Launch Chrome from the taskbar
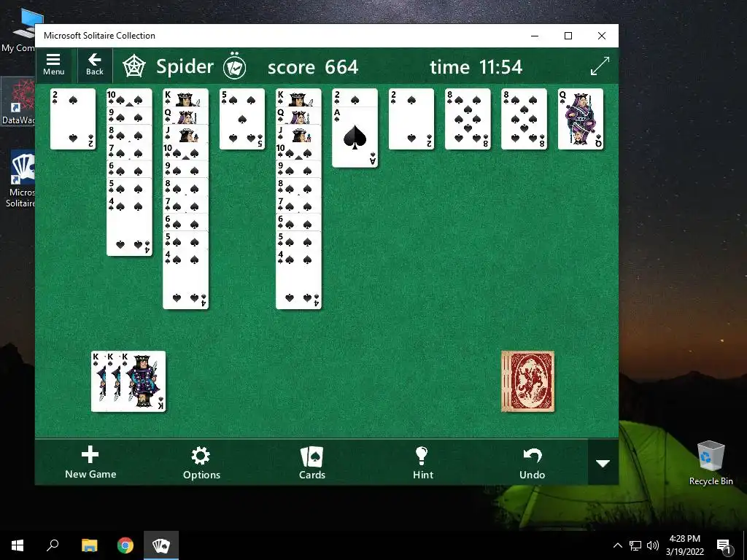 125,545
